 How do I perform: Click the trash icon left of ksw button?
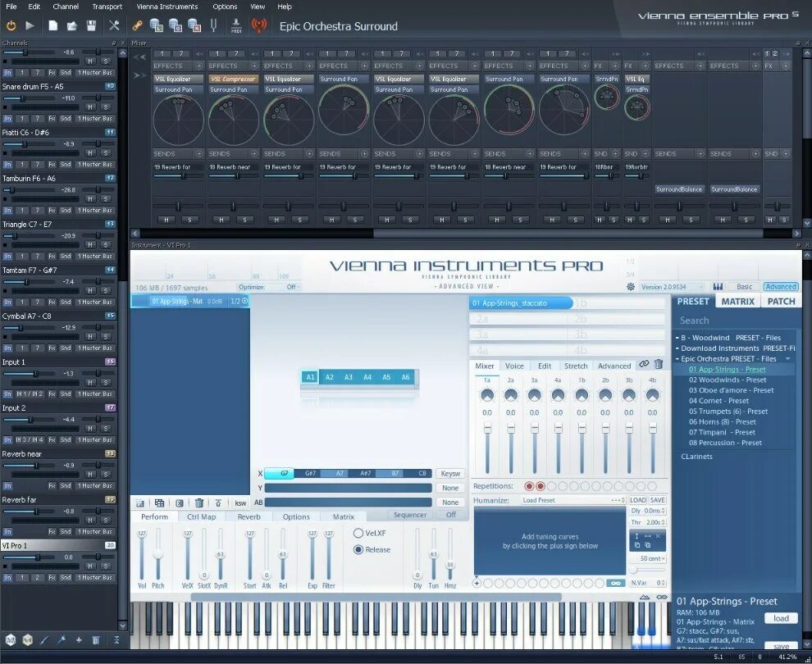[x=198, y=503]
